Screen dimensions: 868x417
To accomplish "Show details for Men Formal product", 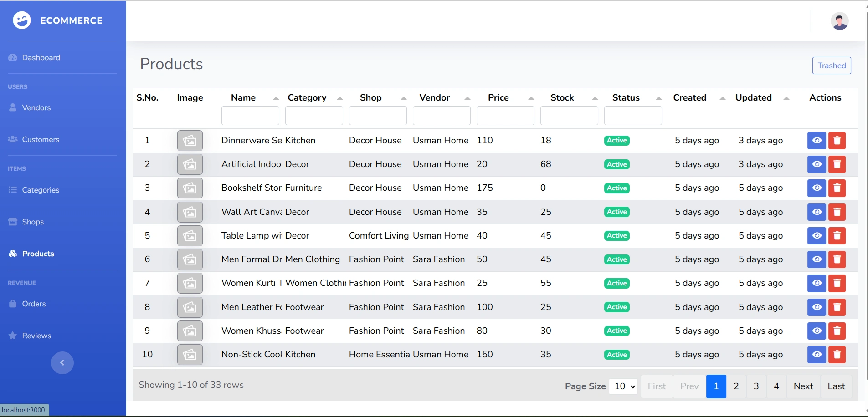I will pyautogui.click(x=817, y=259).
